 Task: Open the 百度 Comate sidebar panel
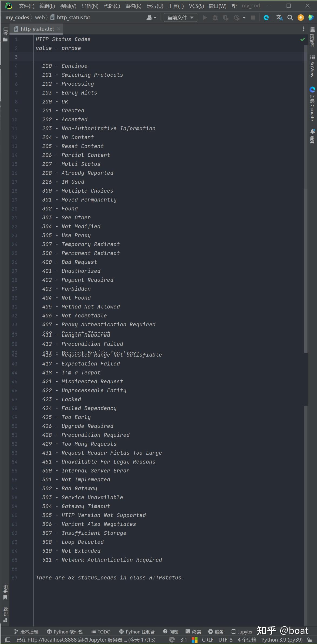[312, 104]
